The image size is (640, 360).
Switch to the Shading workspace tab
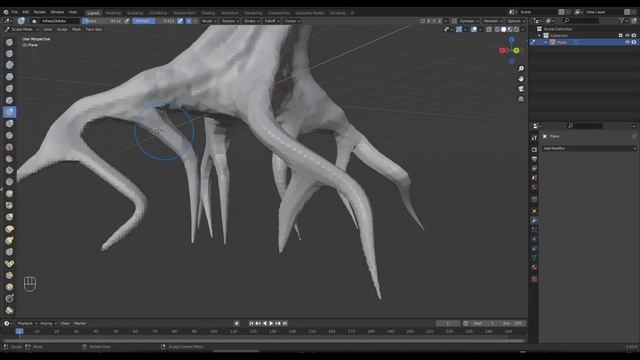(x=208, y=13)
